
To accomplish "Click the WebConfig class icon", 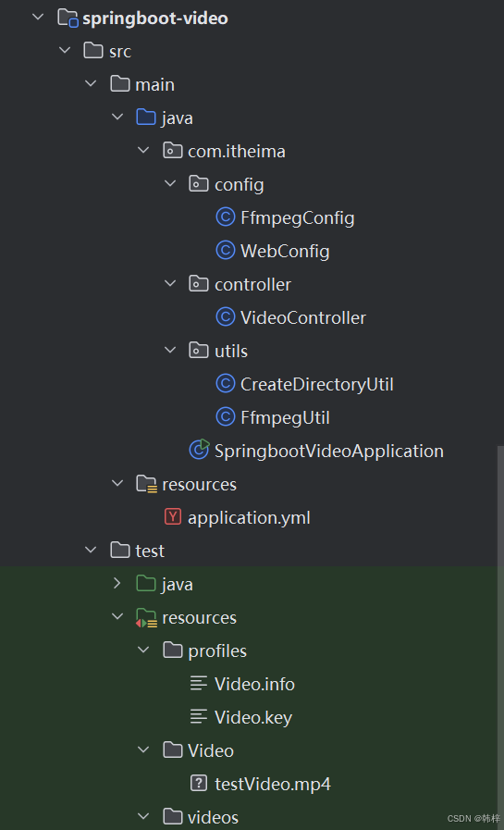I will coord(226,251).
